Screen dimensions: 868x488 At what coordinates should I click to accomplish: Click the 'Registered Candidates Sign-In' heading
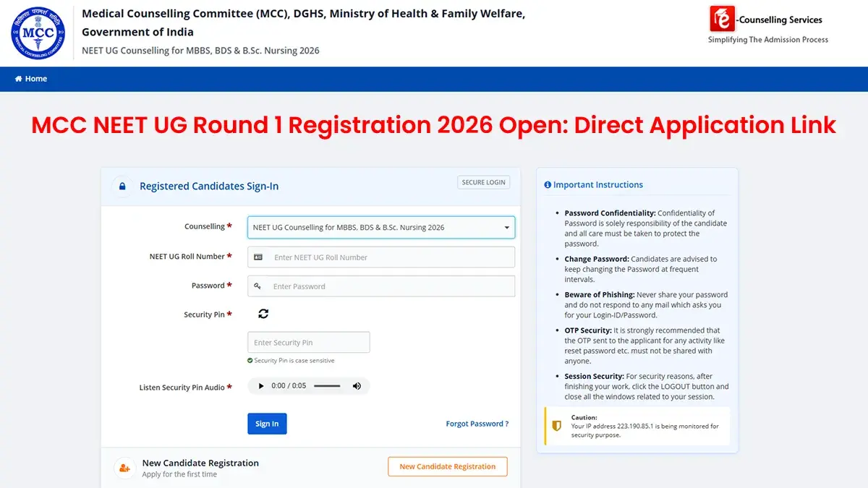209,186
